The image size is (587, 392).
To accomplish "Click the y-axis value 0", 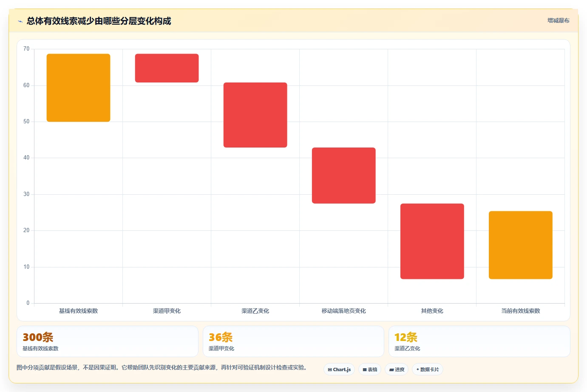I will 28,303.
